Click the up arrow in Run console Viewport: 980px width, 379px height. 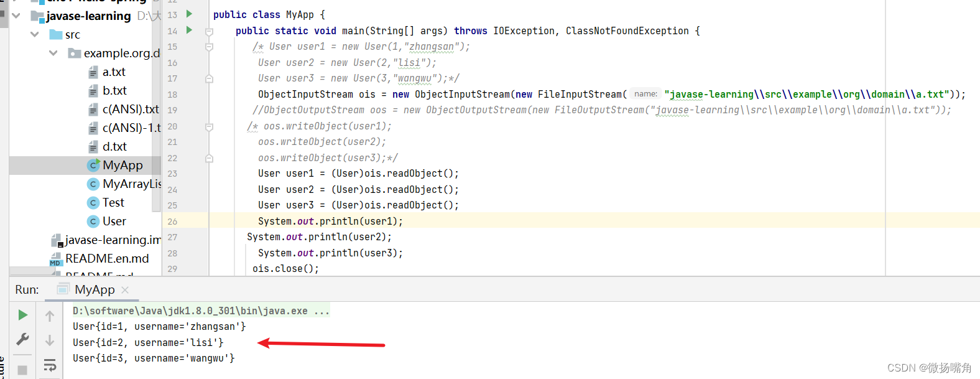[50, 316]
